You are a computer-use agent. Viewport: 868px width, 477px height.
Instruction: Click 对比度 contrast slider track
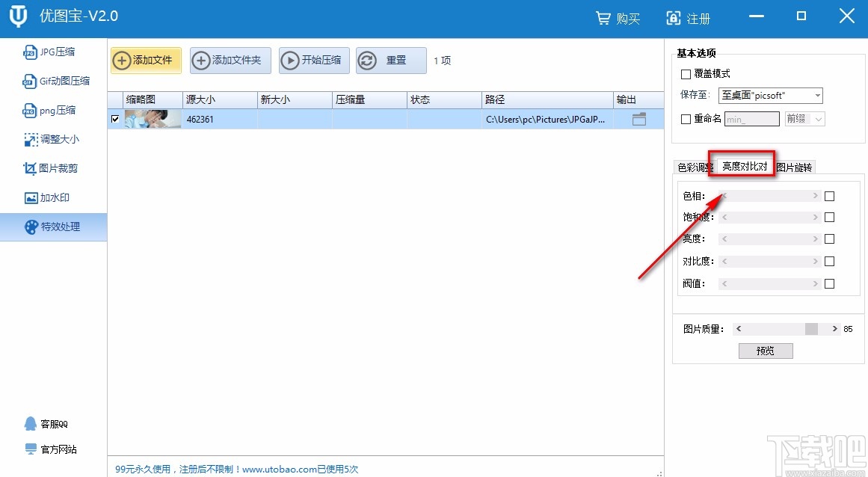(769, 261)
